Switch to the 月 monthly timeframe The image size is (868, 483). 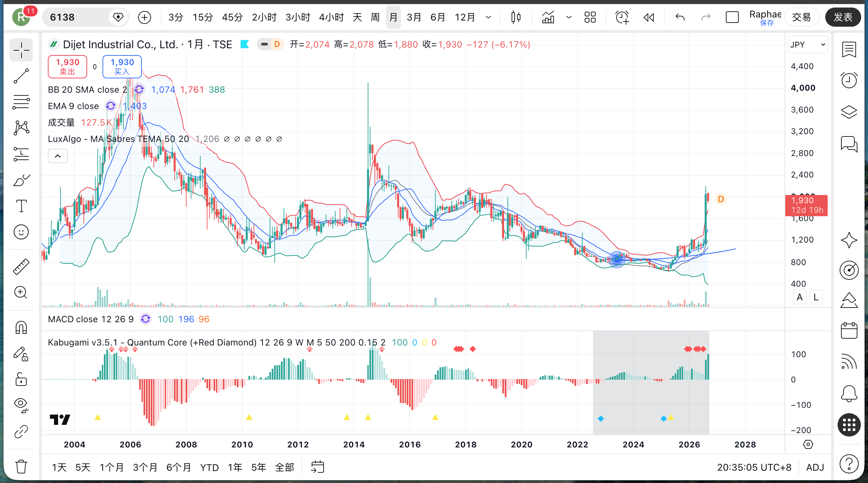pyautogui.click(x=393, y=17)
